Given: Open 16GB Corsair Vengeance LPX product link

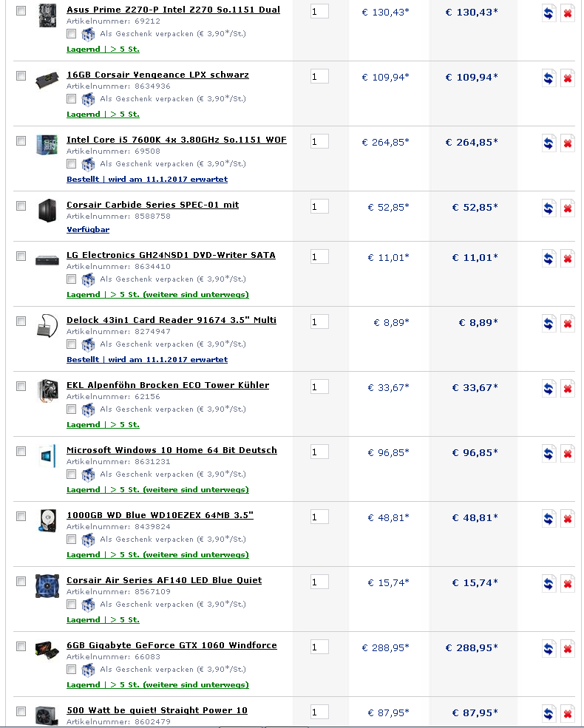Looking at the screenshot, I should tap(158, 75).
